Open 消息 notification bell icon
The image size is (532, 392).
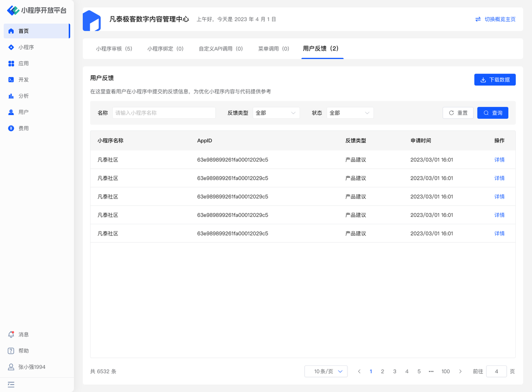point(11,334)
